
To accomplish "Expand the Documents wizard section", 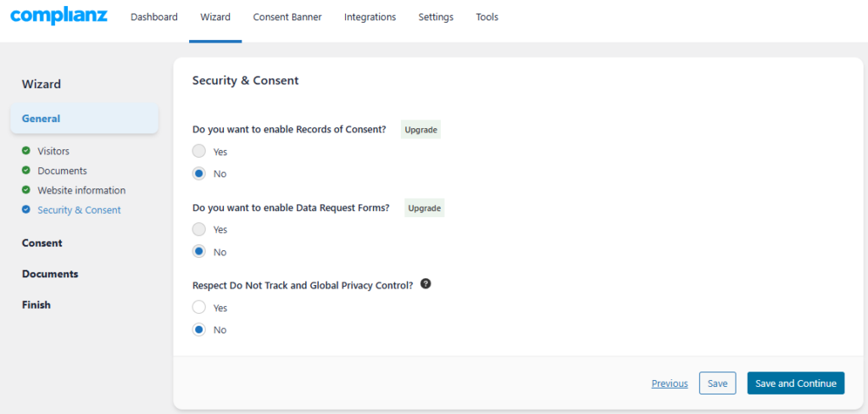I will (x=50, y=274).
